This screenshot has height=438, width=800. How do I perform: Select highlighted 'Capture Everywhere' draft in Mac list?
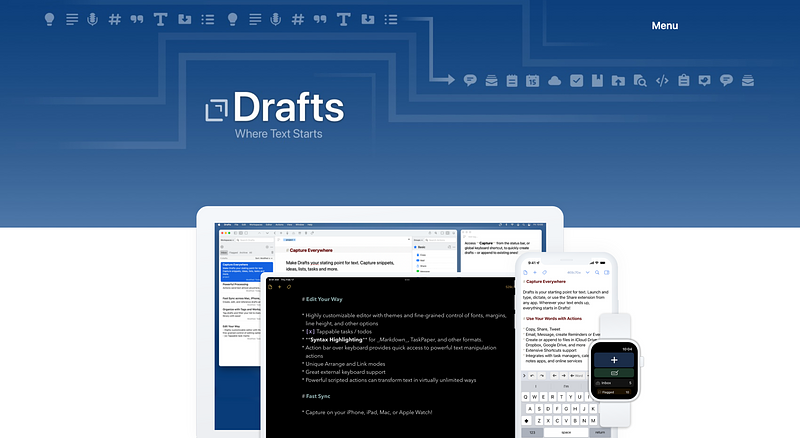246,272
